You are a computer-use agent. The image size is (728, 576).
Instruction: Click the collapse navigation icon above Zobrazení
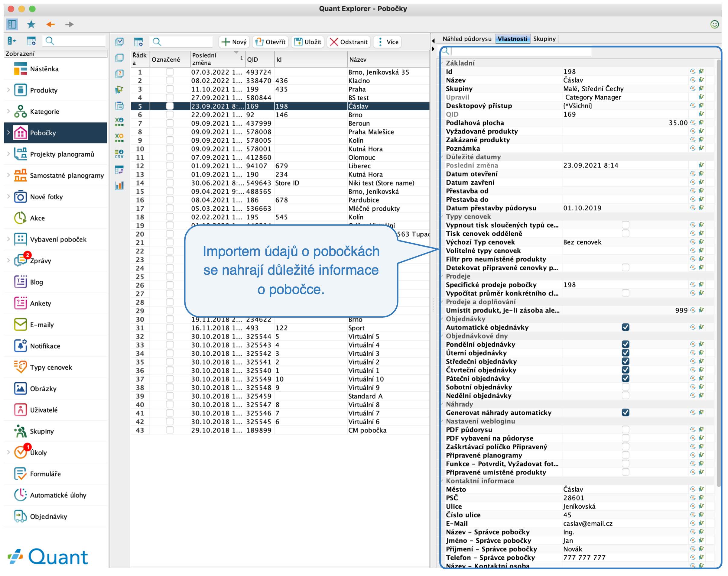click(x=12, y=41)
